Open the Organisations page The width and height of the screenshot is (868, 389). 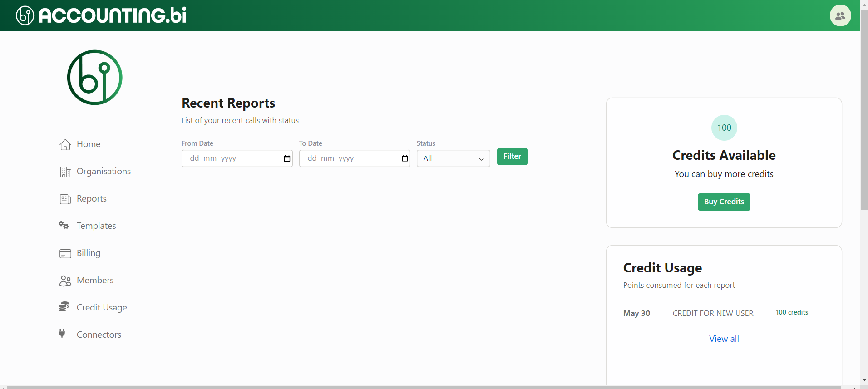point(104,171)
